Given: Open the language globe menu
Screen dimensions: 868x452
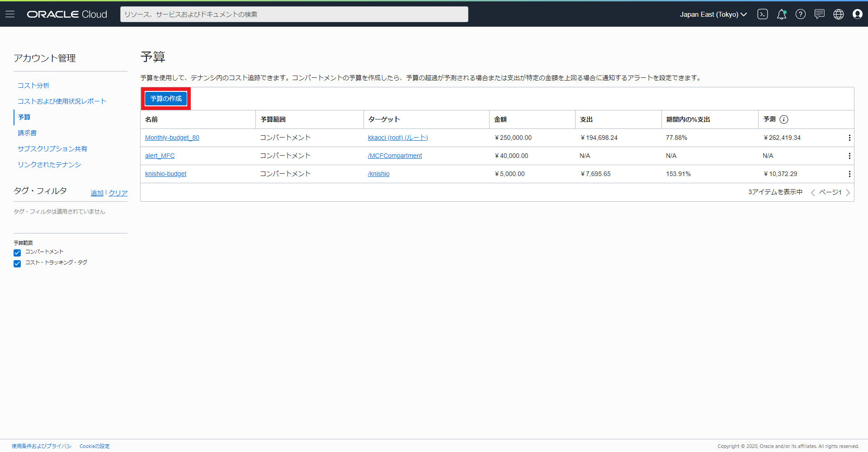Looking at the screenshot, I should (x=838, y=14).
